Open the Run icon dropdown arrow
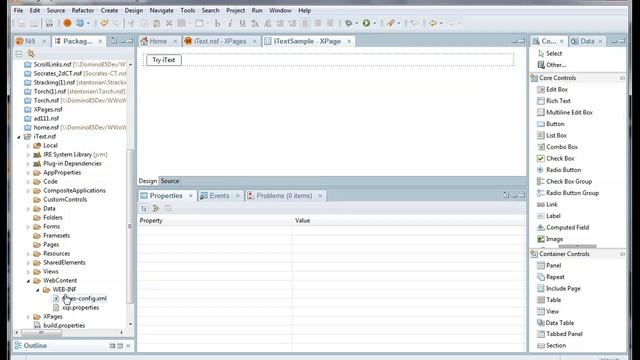 point(374,23)
